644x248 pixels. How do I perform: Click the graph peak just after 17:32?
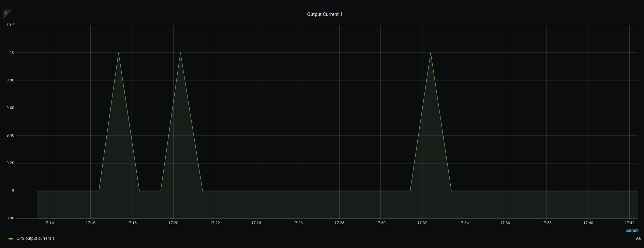coord(431,53)
